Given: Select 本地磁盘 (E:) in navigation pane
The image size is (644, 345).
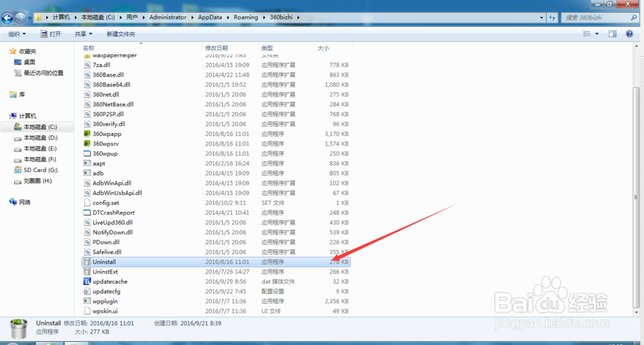Looking at the screenshot, I should click(x=40, y=148).
